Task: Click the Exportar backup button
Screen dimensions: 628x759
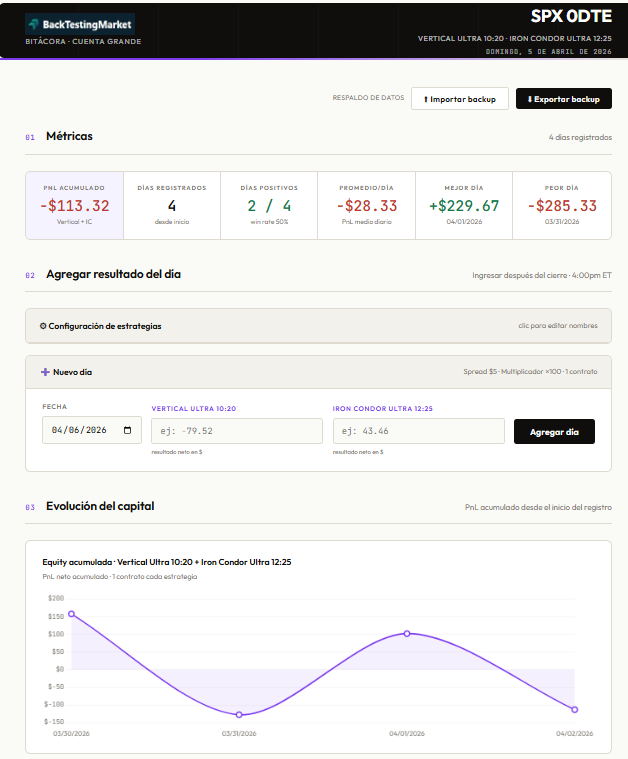Action: pyautogui.click(x=563, y=99)
